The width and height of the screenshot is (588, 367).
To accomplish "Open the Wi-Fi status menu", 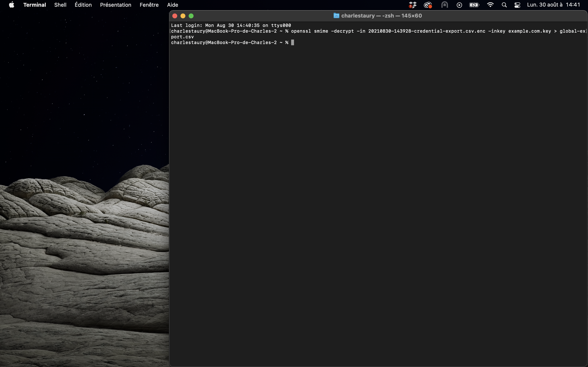I will pyautogui.click(x=490, y=5).
